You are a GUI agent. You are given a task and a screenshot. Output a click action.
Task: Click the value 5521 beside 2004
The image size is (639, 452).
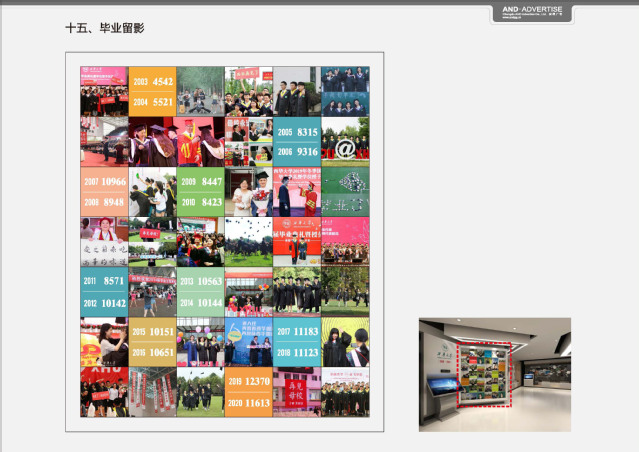[x=163, y=102]
